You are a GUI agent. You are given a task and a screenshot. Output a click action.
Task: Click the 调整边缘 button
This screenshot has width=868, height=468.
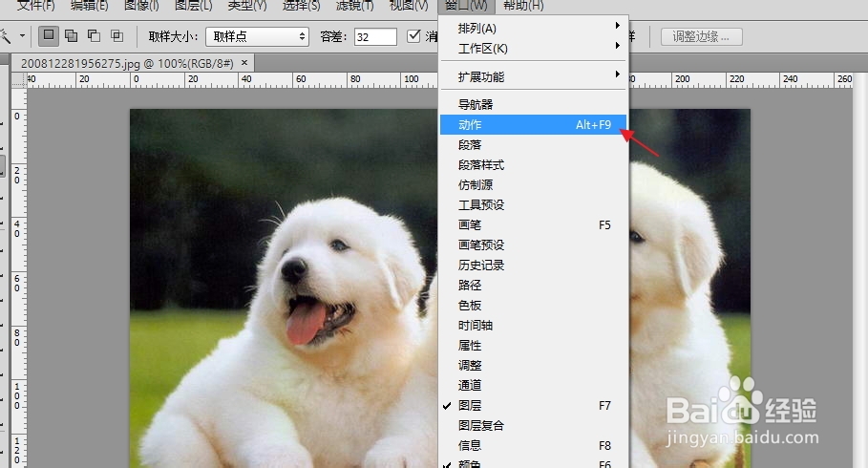click(702, 36)
